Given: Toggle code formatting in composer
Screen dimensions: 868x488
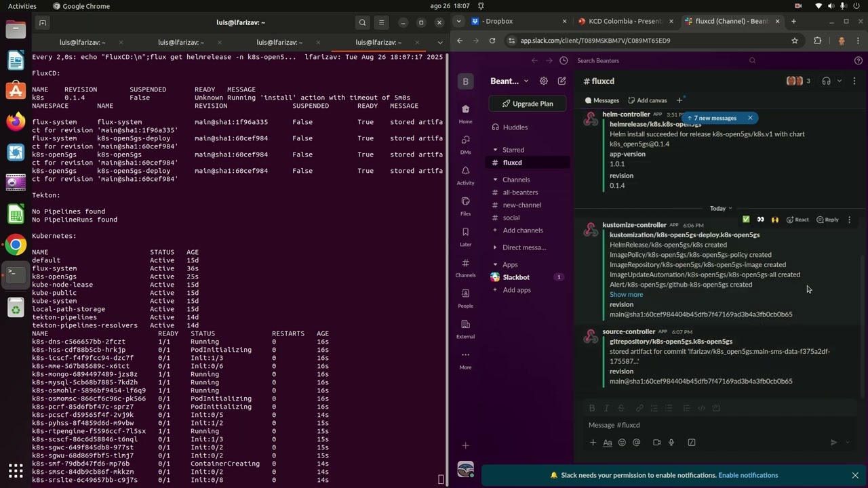Looking at the screenshot, I should 701,408.
